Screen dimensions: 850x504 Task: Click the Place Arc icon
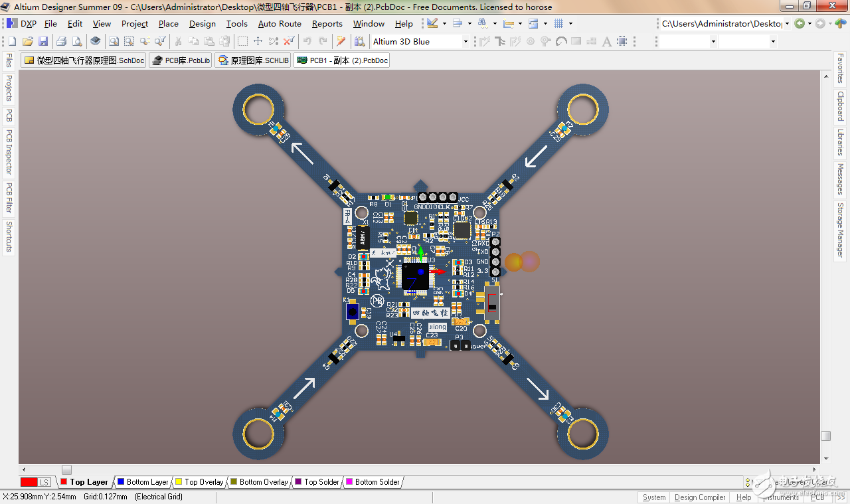coord(561,41)
